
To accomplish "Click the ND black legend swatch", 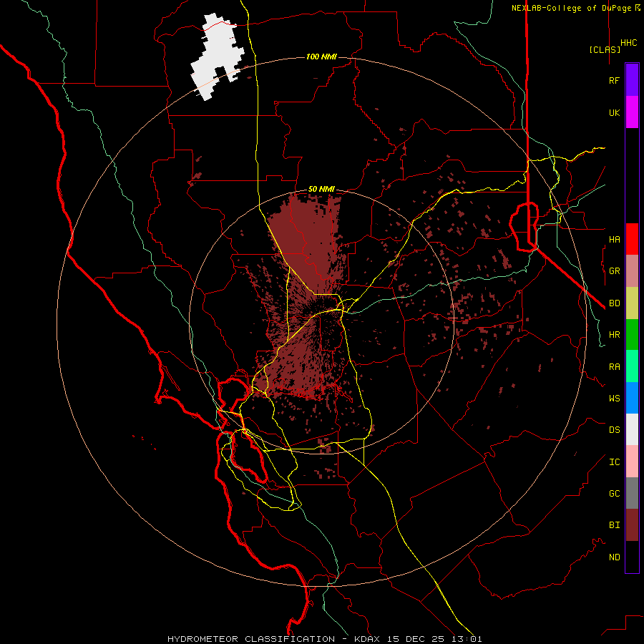I will pyautogui.click(x=632, y=557).
